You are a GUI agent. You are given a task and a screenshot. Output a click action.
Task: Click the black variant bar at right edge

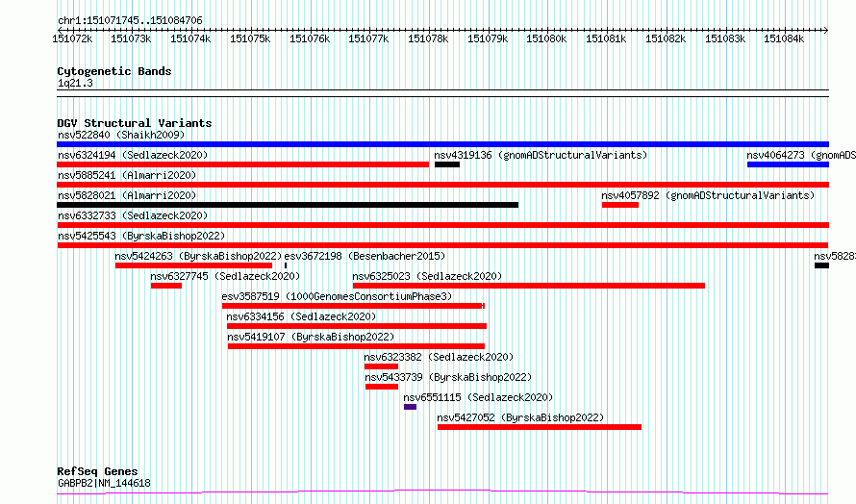coord(821,265)
